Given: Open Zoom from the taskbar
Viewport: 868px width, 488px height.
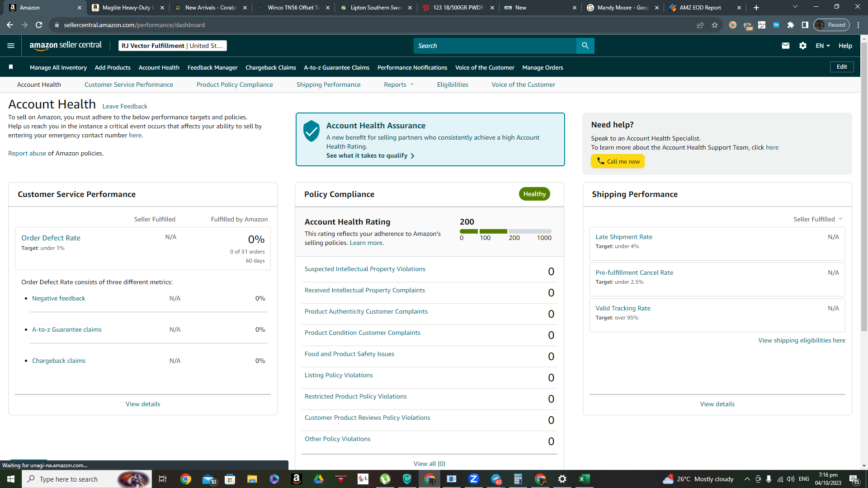Looking at the screenshot, I should click(474, 479).
